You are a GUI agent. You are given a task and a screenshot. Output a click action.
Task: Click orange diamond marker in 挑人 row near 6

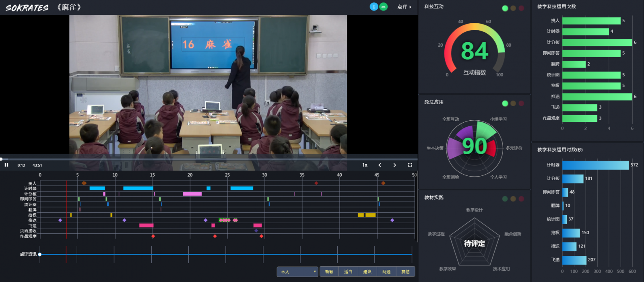click(x=84, y=183)
